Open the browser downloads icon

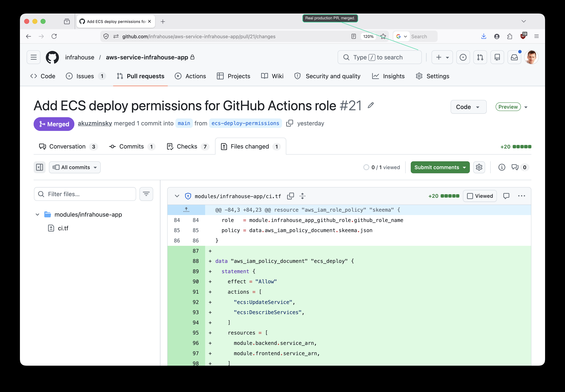484,36
